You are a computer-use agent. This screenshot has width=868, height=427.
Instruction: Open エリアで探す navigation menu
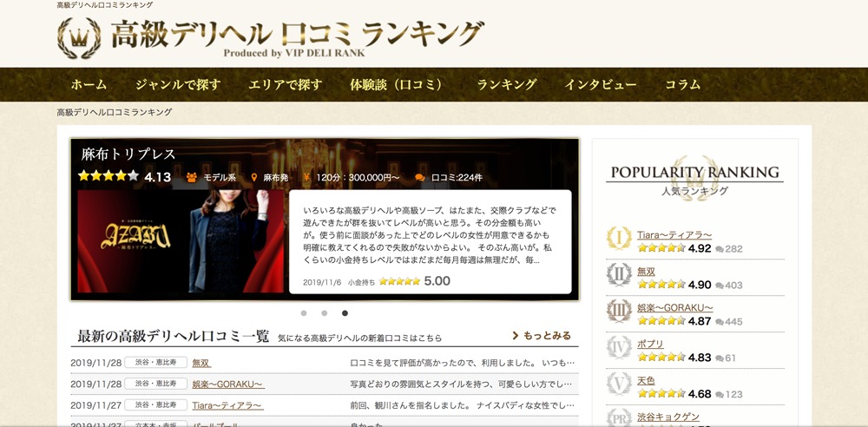click(285, 85)
